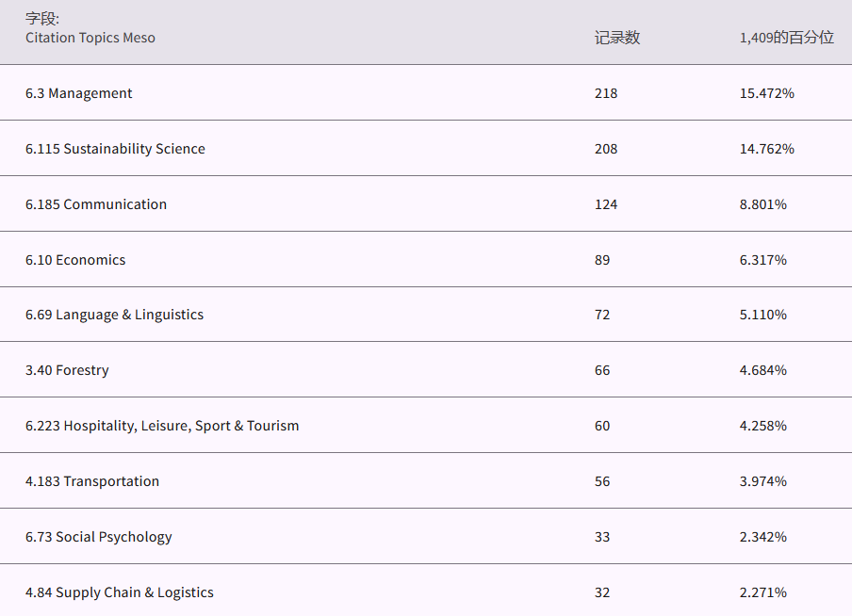Click record count 208 for Sustainability Science
Viewport: 852px width, 616px height.
click(x=606, y=149)
